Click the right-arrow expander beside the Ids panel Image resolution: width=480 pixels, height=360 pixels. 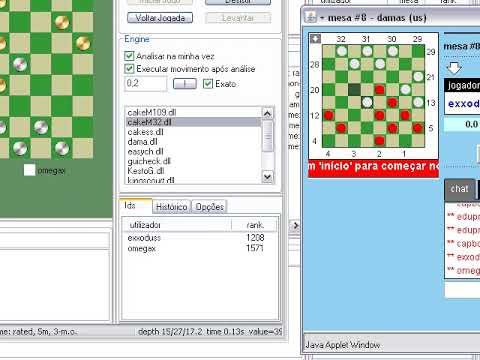tap(295, 226)
